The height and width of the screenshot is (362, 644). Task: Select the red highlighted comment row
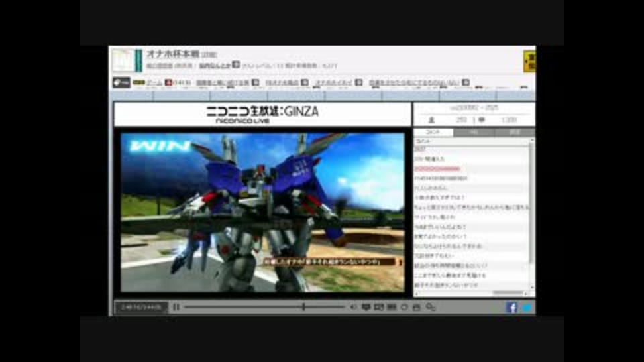(472, 169)
